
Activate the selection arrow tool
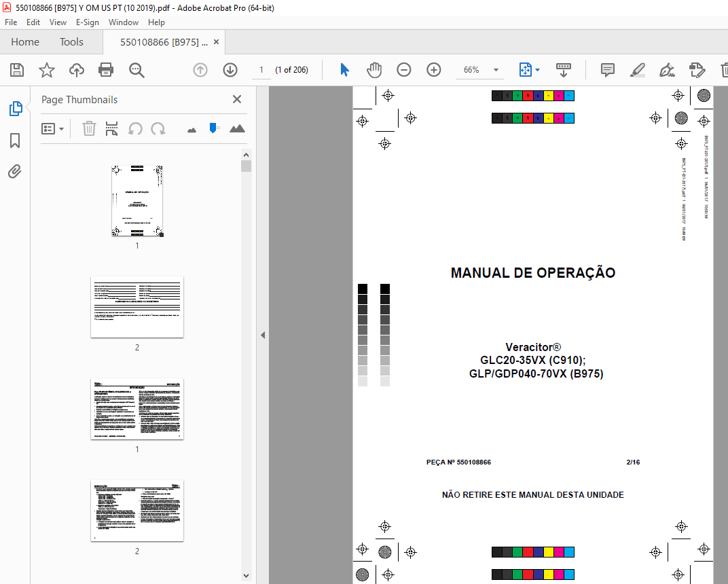click(x=344, y=70)
